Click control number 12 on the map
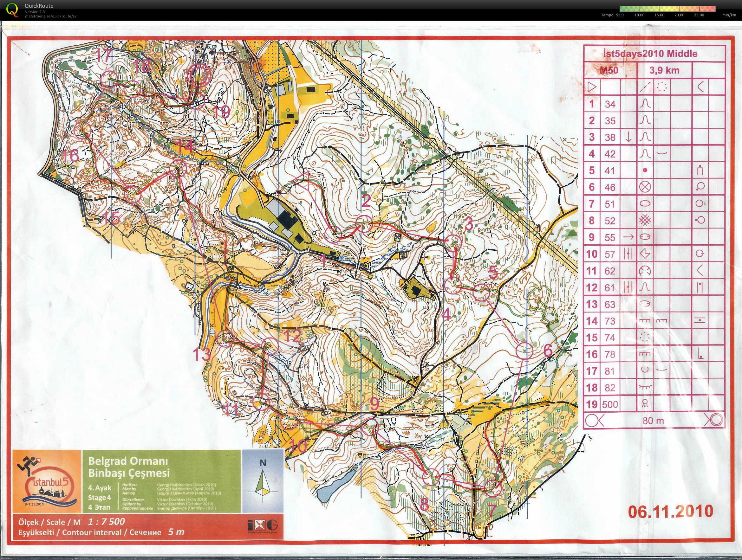The height and width of the screenshot is (560, 742). [x=292, y=336]
